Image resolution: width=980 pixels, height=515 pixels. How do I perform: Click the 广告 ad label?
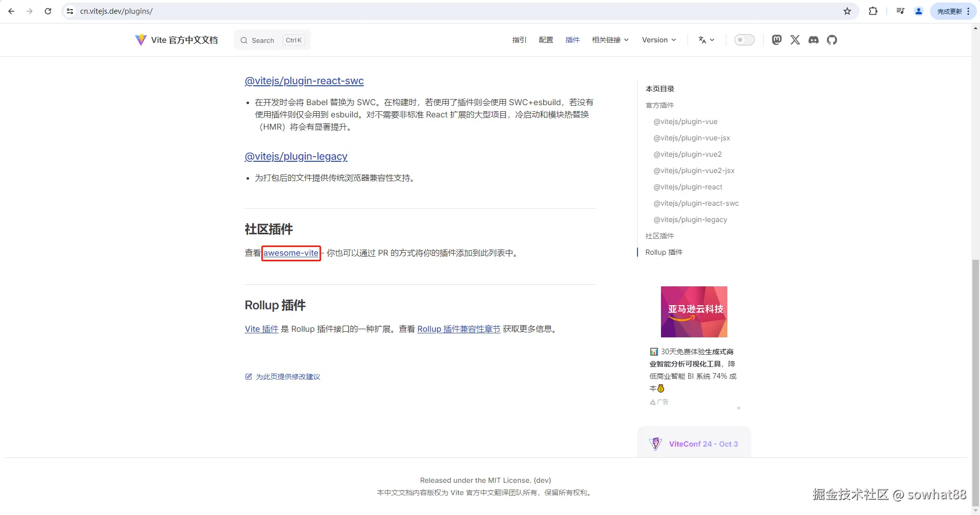click(659, 402)
